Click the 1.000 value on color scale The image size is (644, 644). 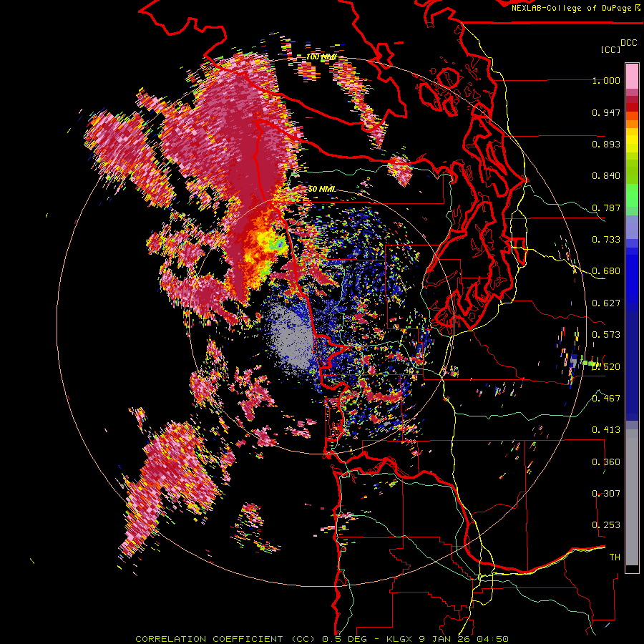click(x=606, y=80)
